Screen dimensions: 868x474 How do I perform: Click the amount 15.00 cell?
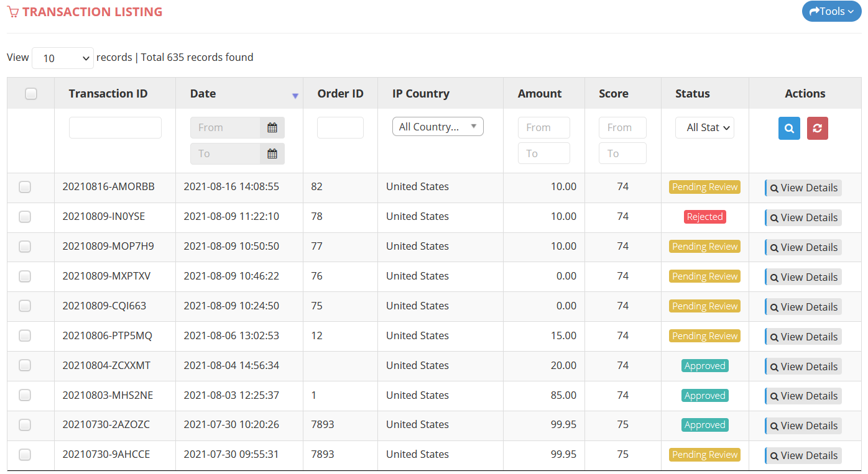tap(563, 335)
